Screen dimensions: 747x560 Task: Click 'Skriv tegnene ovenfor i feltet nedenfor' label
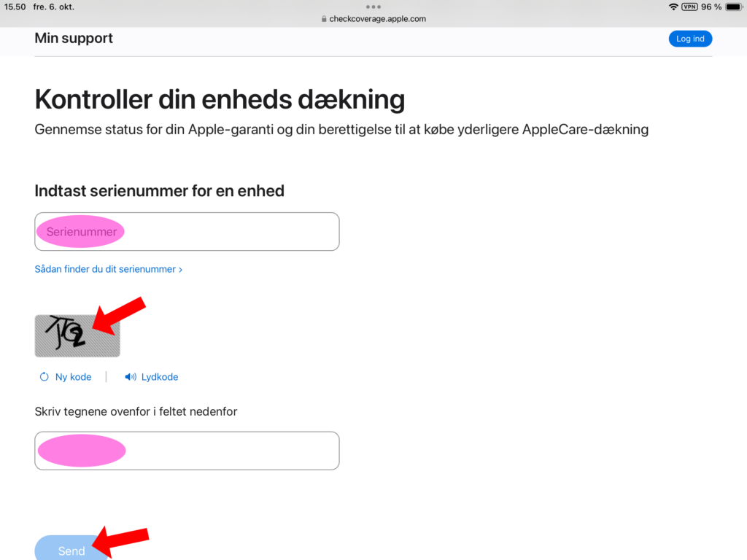pos(136,411)
